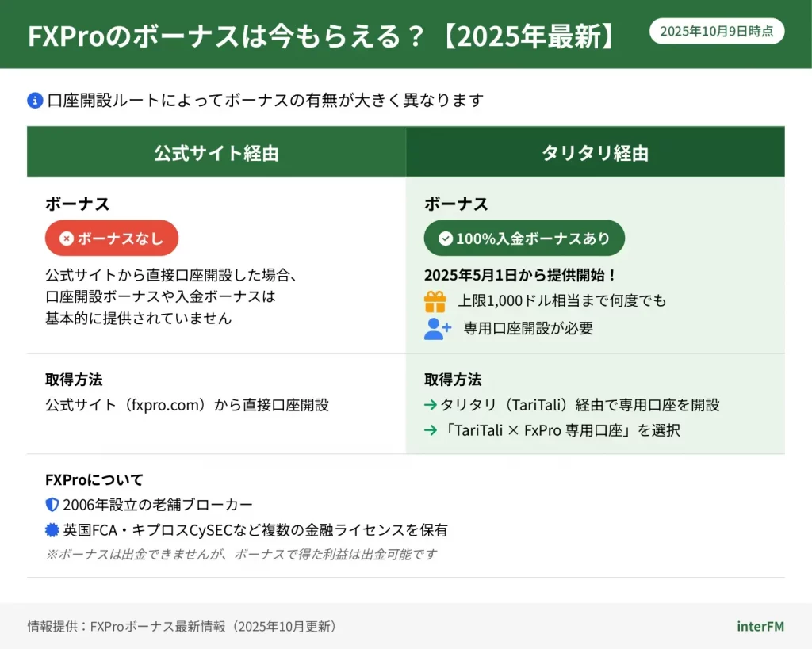The height and width of the screenshot is (649, 812).
Task: Click the 専用口座開設が必要 text
Action: click(x=528, y=328)
